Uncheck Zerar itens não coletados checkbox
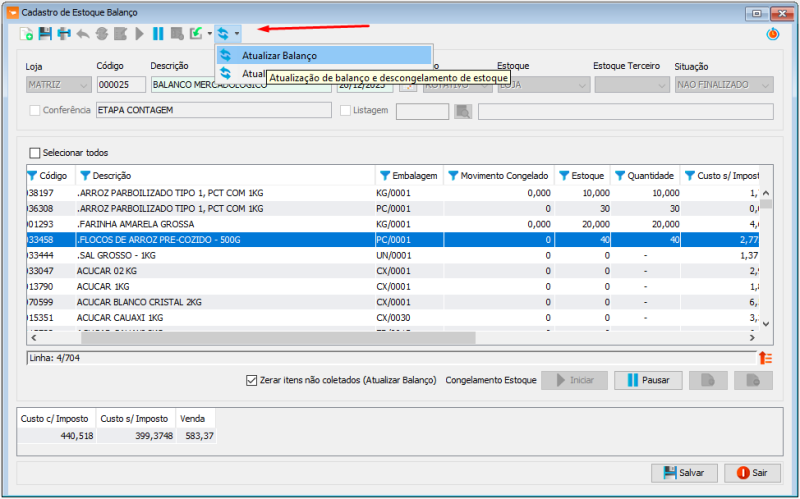 [x=252, y=381]
